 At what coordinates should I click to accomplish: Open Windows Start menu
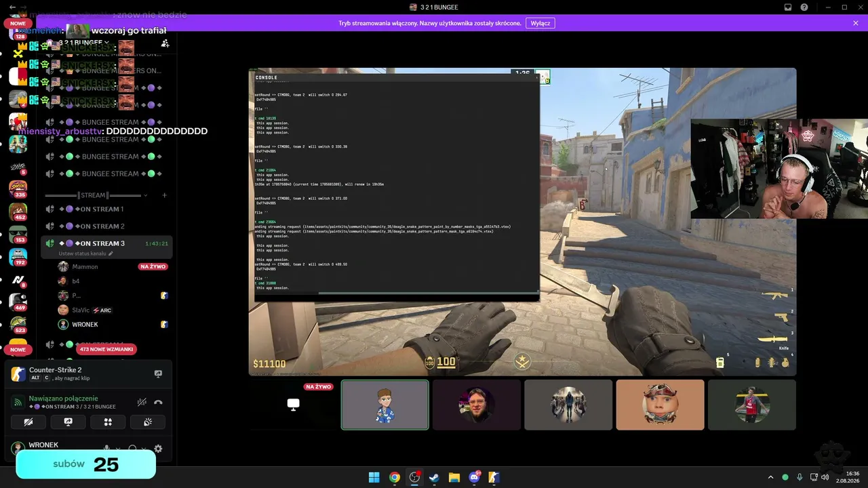[x=374, y=477]
